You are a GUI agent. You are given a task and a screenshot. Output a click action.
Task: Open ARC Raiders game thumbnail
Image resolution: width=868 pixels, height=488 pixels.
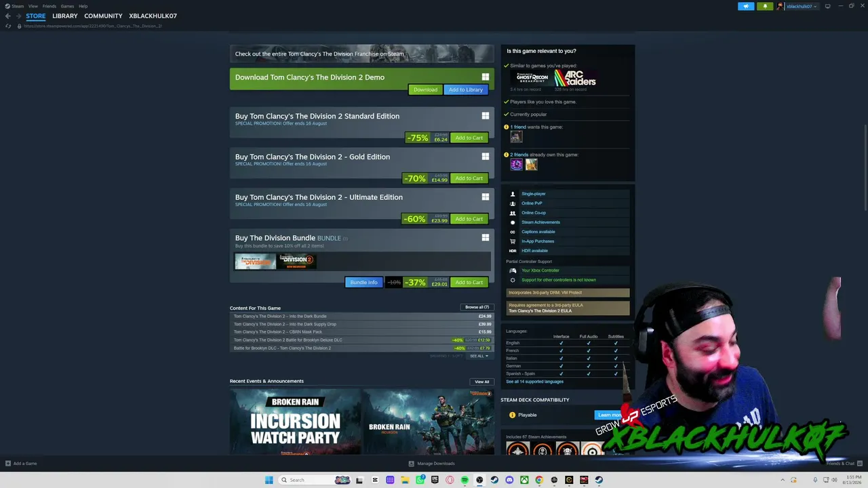coord(575,78)
